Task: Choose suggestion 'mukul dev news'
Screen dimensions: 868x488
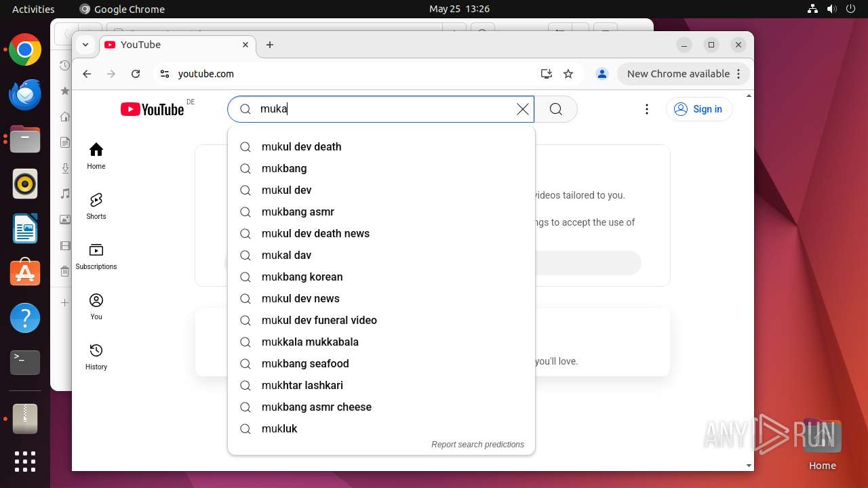Action: (x=381, y=298)
